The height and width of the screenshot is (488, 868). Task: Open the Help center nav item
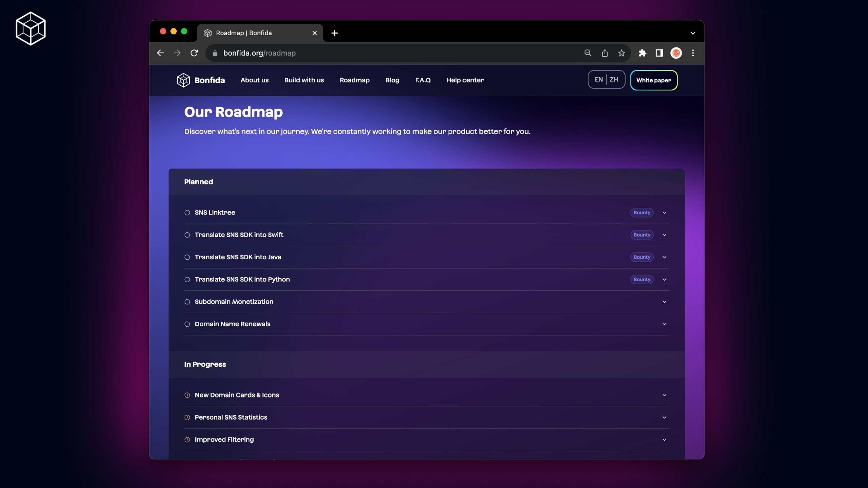point(465,80)
